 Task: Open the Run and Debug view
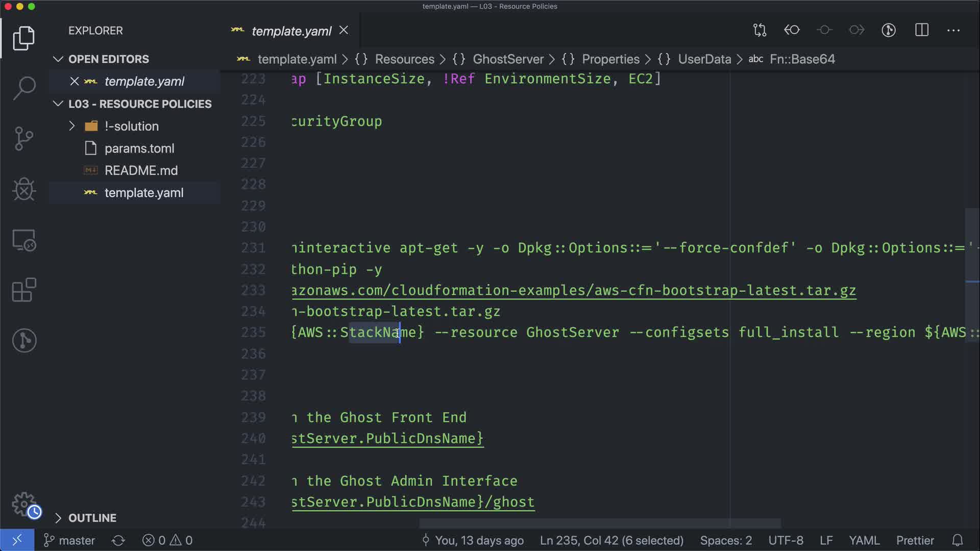click(24, 189)
